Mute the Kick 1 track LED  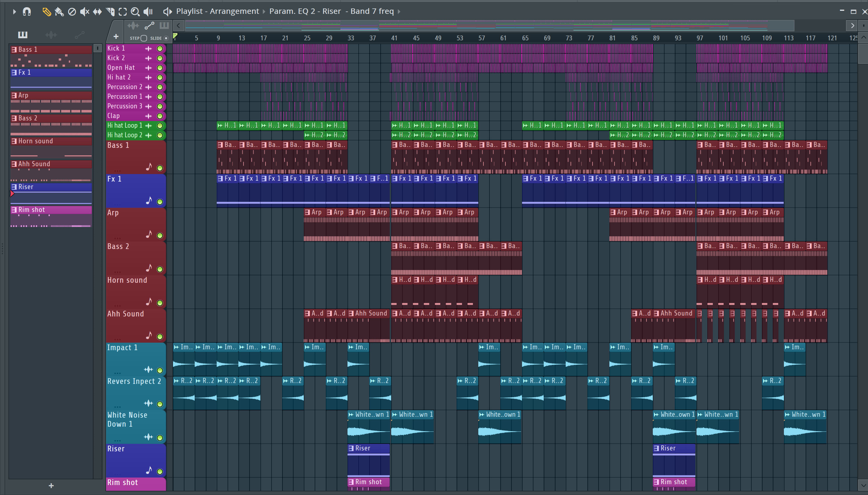pyautogui.click(x=159, y=48)
